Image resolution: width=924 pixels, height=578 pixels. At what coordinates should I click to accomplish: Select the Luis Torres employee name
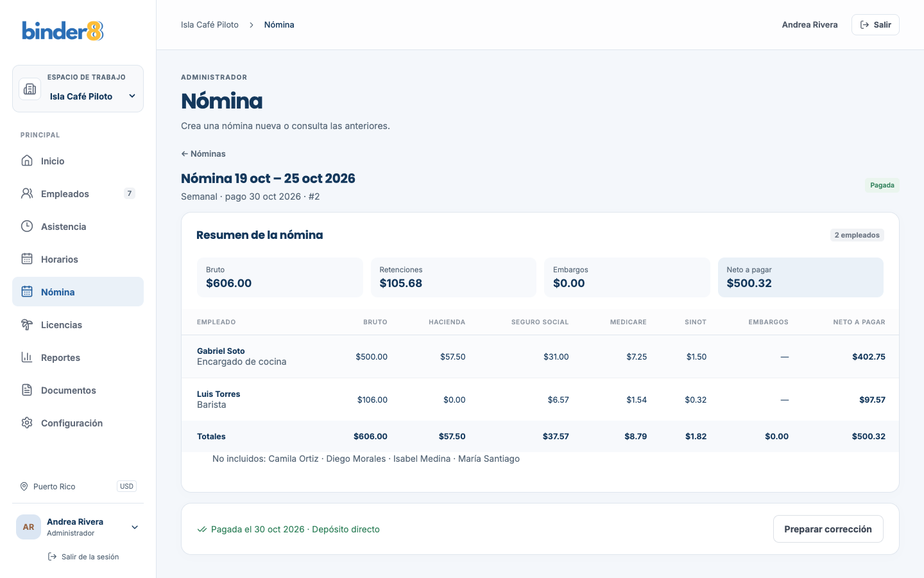218,394
